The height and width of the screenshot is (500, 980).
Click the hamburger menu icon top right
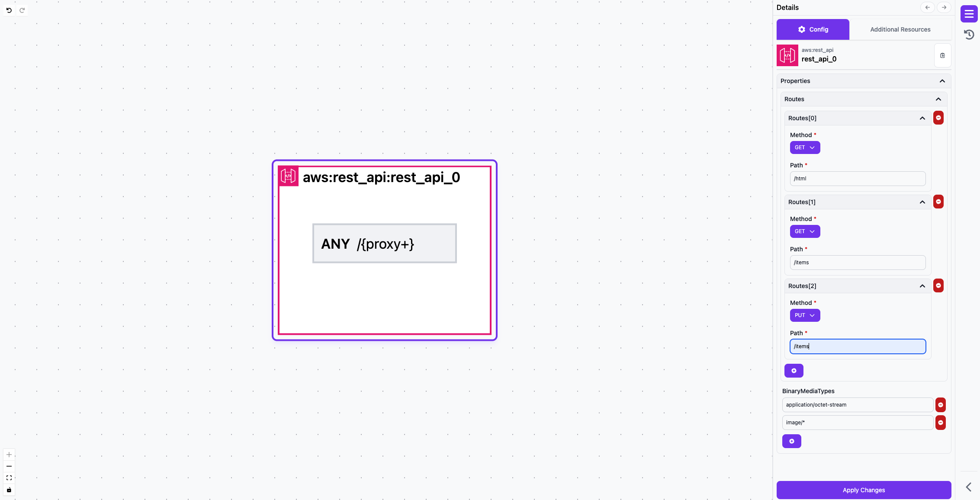969,13
